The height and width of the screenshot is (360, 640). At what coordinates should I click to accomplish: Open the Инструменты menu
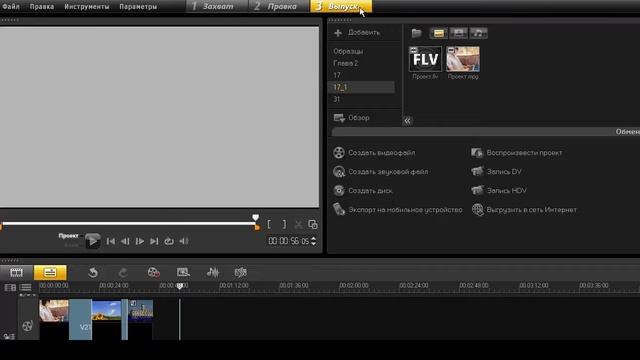[87, 7]
